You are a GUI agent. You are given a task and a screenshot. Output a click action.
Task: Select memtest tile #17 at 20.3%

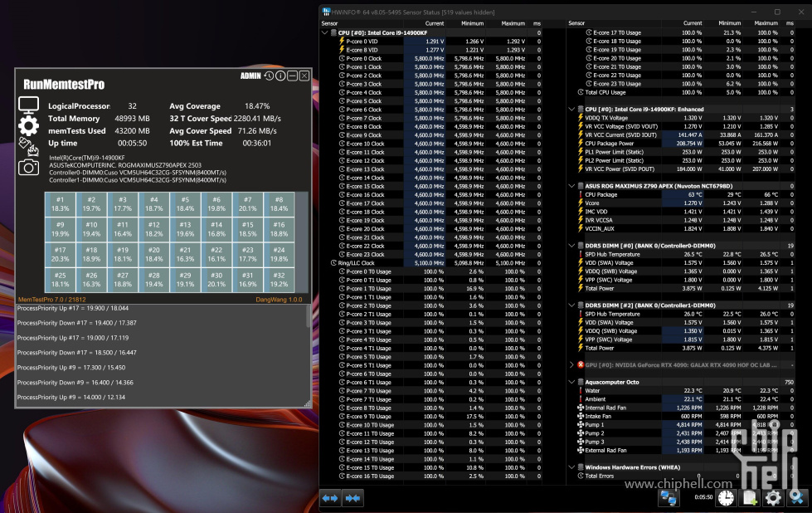pyautogui.click(x=60, y=255)
